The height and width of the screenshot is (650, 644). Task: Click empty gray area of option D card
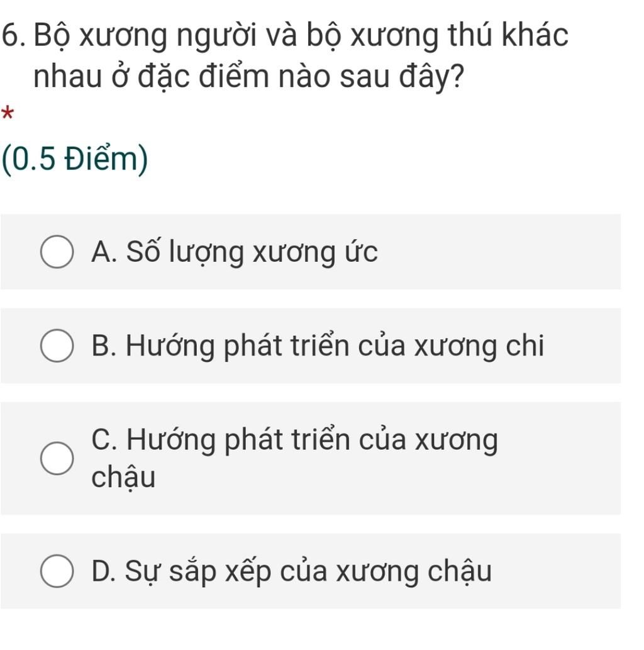(555, 571)
